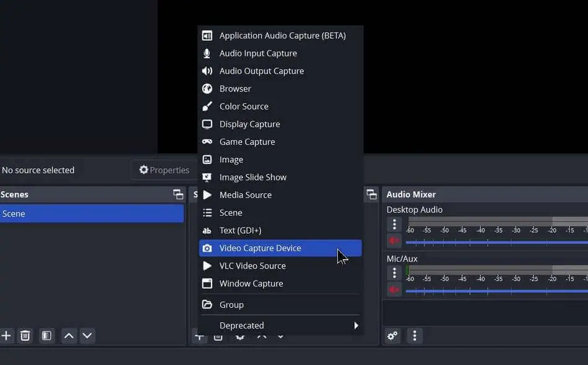Open Audio Mixer bottom three-dot menu
The height and width of the screenshot is (365, 588).
coord(414,336)
